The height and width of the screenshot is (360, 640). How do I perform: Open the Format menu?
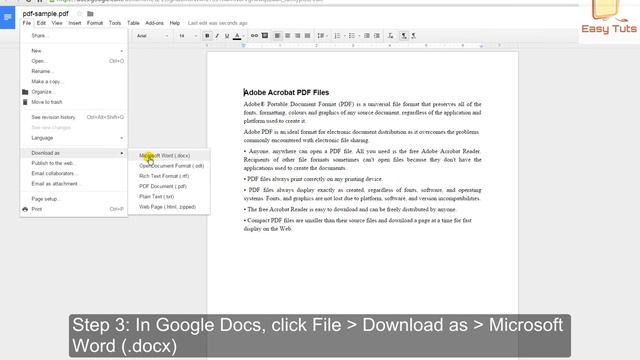click(95, 23)
